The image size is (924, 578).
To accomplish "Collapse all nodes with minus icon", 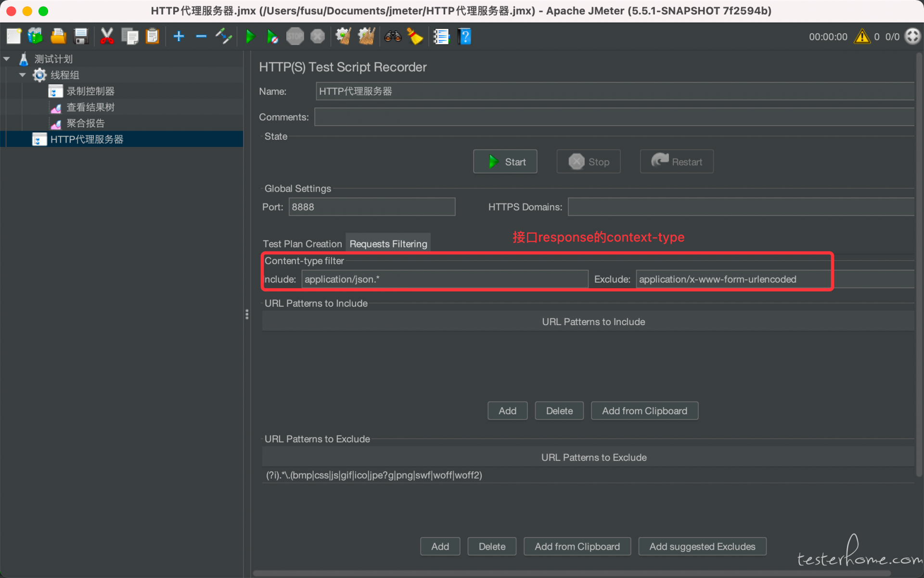I will (x=201, y=37).
